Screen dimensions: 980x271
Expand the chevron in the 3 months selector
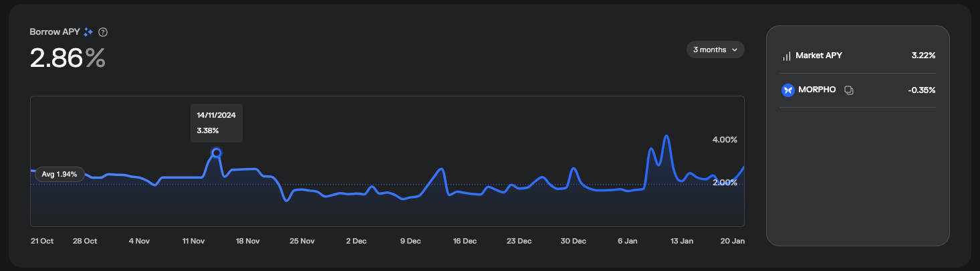point(735,50)
